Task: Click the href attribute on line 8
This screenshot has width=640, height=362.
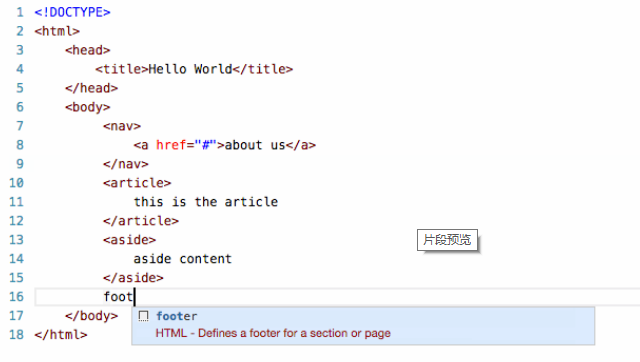Action: pyautogui.click(x=171, y=145)
